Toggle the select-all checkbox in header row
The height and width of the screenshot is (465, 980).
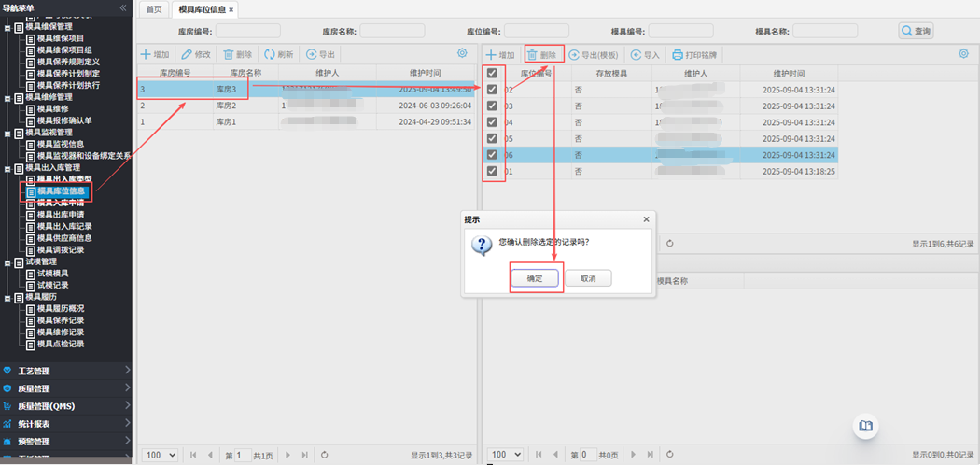(492, 73)
